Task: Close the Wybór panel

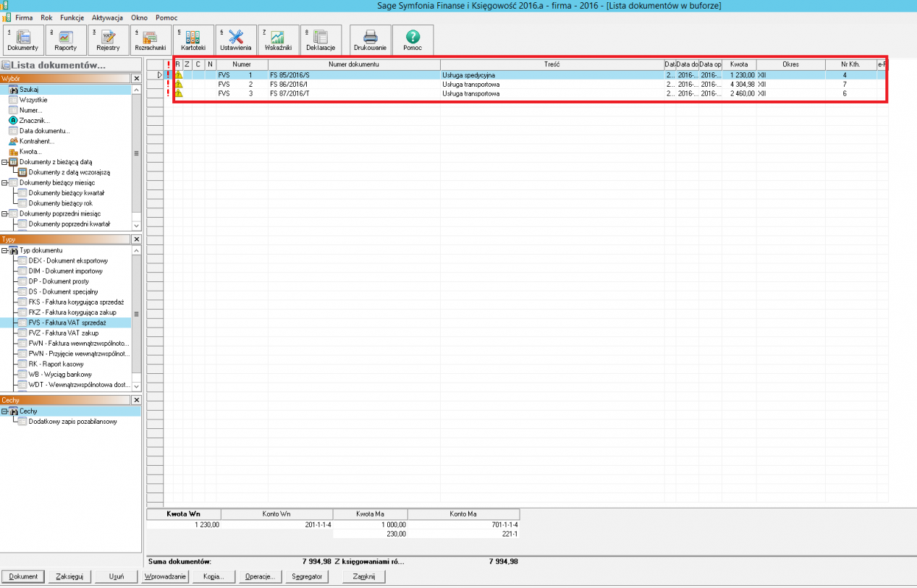Action: (x=136, y=78)
